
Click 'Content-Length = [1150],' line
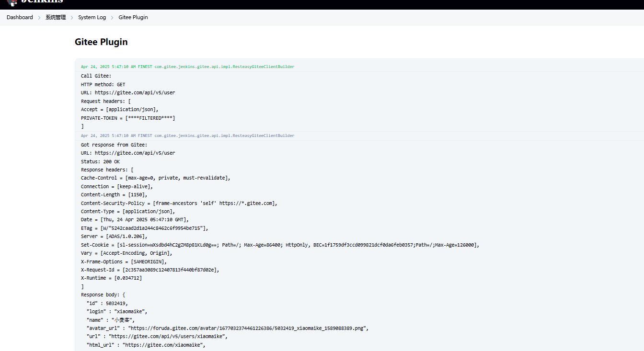[114, 194]
